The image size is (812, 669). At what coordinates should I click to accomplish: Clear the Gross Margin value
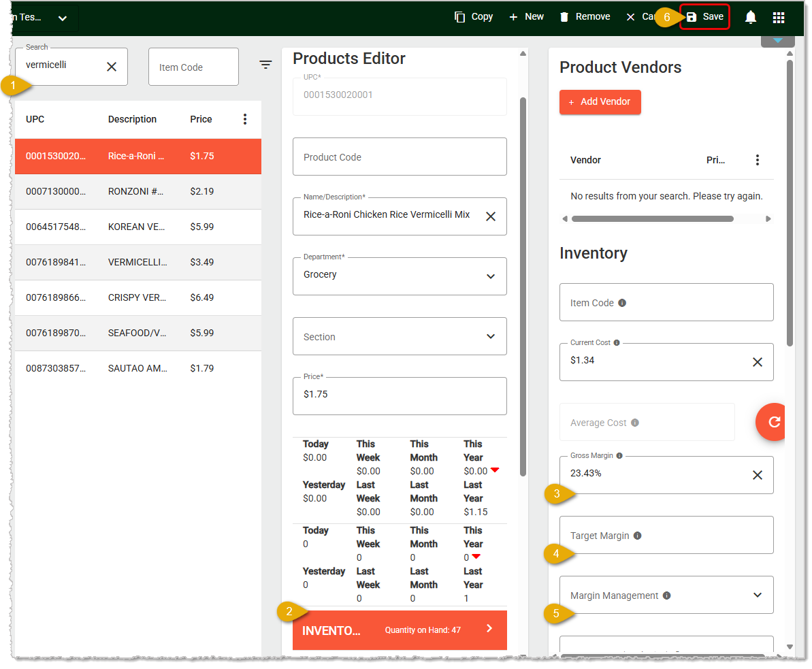[757, 475]
